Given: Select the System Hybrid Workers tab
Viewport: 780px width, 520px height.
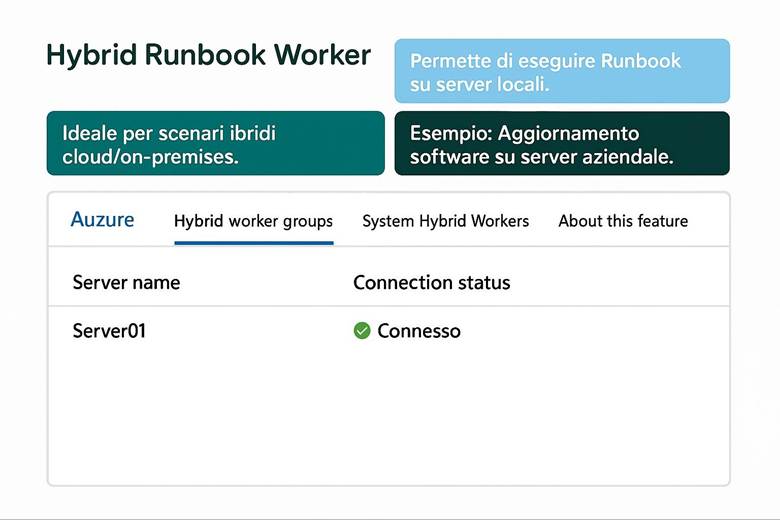Looking at the screenshot, I should point(445,221).
